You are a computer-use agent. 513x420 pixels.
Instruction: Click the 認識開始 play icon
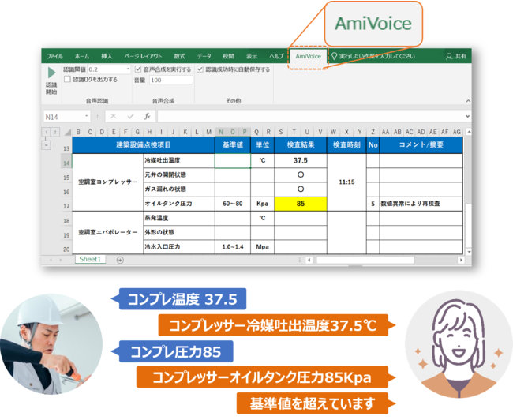52,73
